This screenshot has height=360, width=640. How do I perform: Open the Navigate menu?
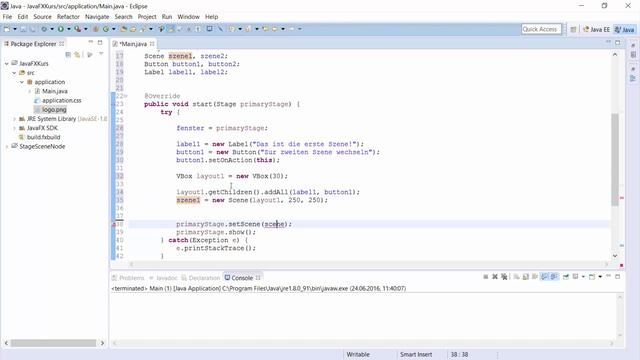tap(97, 17)
